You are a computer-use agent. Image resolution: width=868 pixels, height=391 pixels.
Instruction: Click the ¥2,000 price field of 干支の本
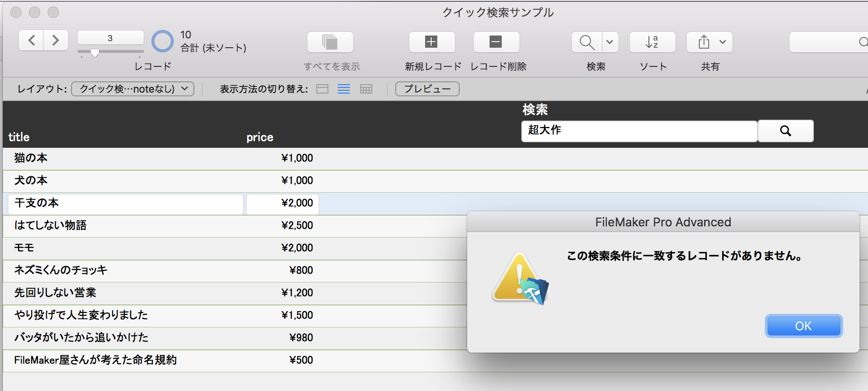(283, 204)
